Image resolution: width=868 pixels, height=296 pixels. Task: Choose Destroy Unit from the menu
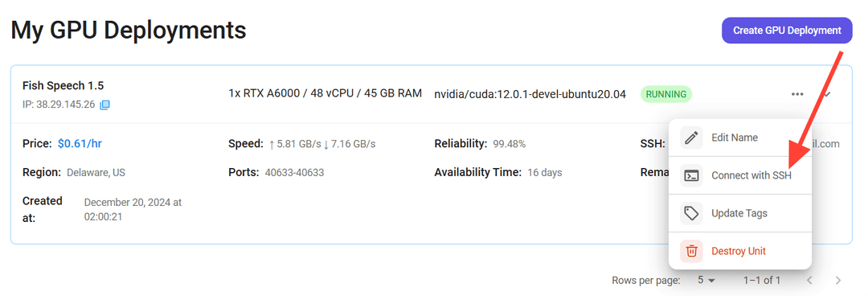[740, 251]
